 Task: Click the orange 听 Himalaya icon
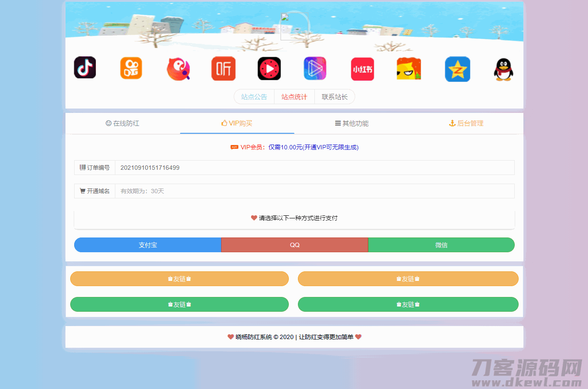tap(223, 69)
